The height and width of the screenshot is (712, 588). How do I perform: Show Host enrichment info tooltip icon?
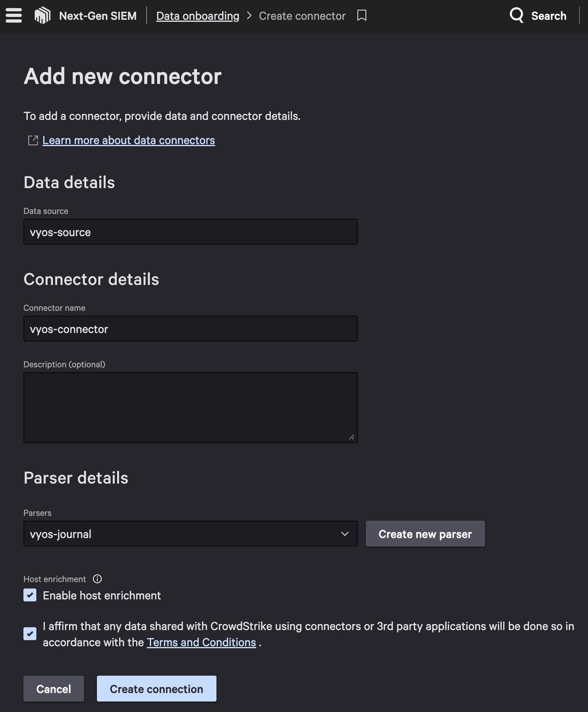tap(97, 579)
